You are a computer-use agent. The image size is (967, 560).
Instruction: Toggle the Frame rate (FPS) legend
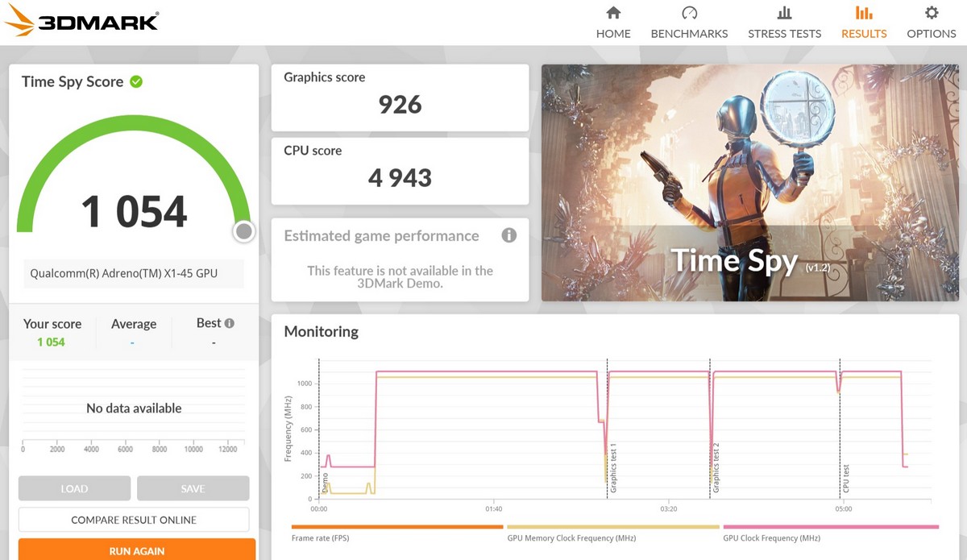[x=397, y=533]
